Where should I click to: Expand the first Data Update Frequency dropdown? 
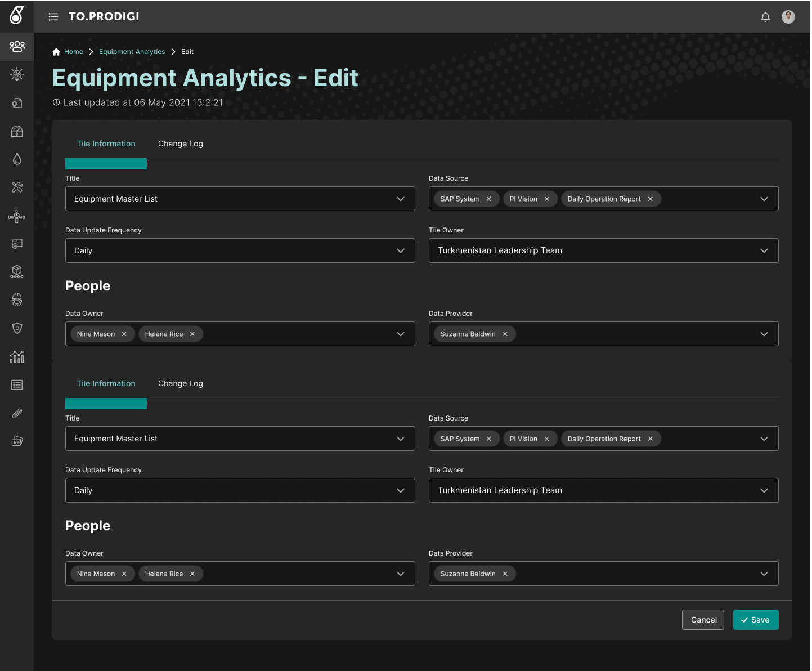400,250
